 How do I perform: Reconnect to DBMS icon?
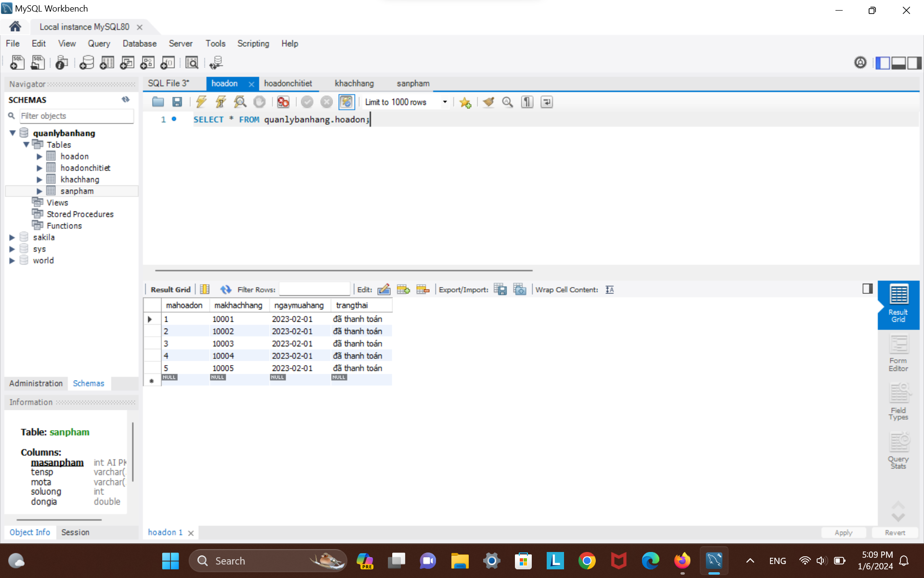click(x=216, y=63)
